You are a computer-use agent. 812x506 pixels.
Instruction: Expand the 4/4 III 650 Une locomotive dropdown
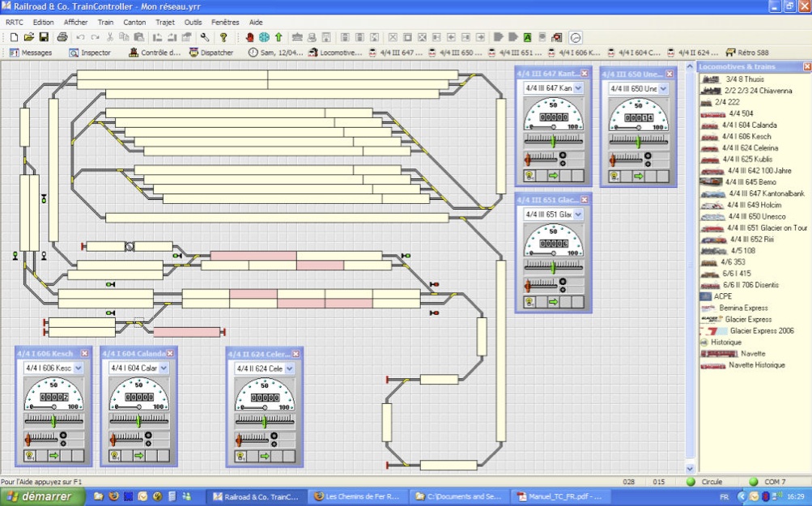click(x=663, y=88)
